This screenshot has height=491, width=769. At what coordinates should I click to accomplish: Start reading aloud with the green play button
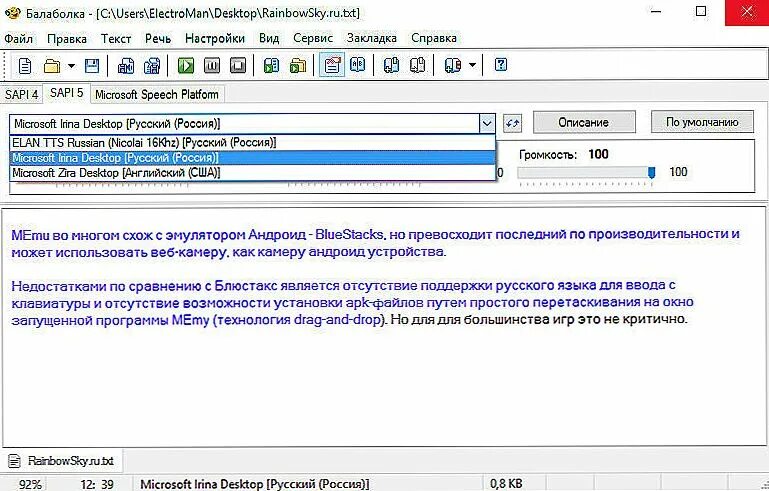(185, 65)
